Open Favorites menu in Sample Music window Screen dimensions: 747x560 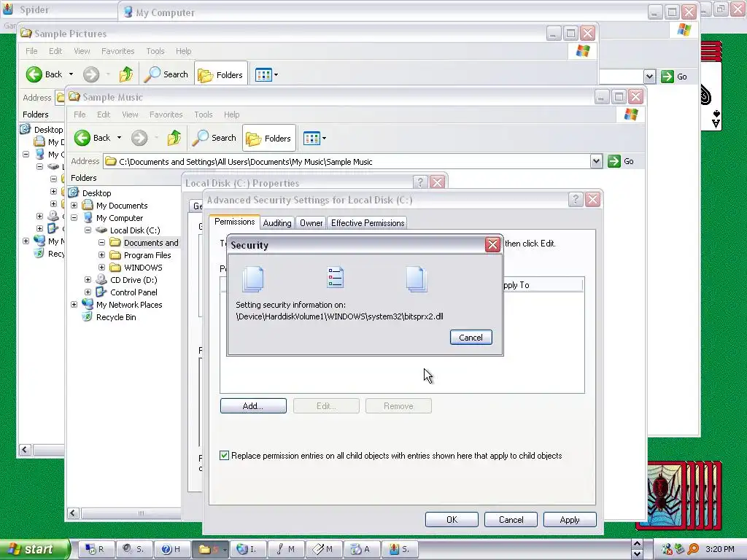click(x=166, y=114)
